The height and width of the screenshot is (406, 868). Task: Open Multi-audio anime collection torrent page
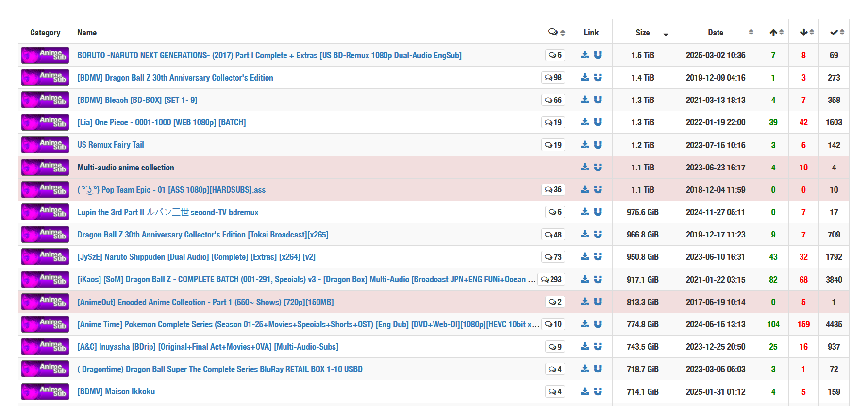point(126,168)
